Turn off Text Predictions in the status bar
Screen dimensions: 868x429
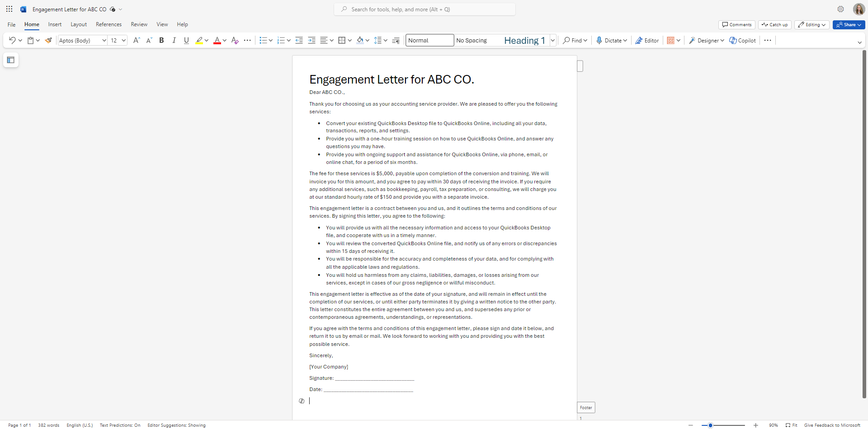tap(120, 425)
